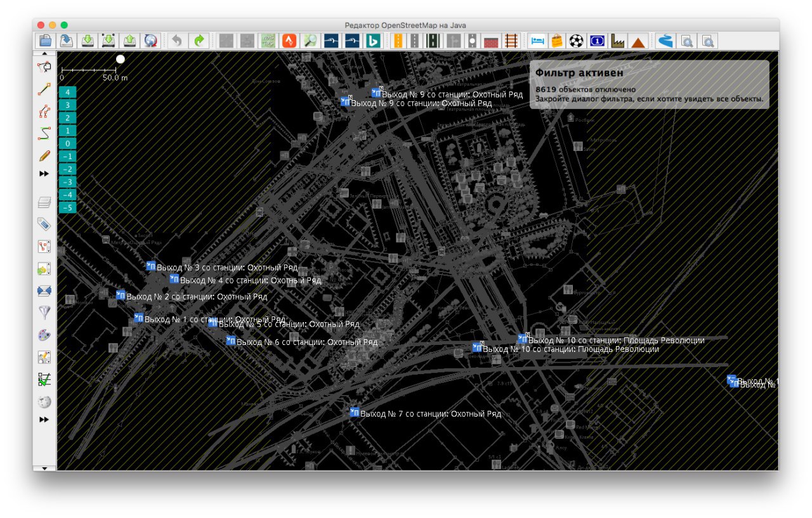The image size is (812, 518).
Task: Click the left toolbar's upward scroll arrow
Action: [44, 55]
